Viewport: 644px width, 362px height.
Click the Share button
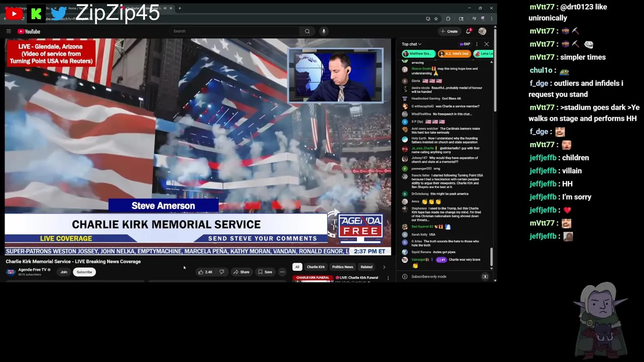[241, 272]
